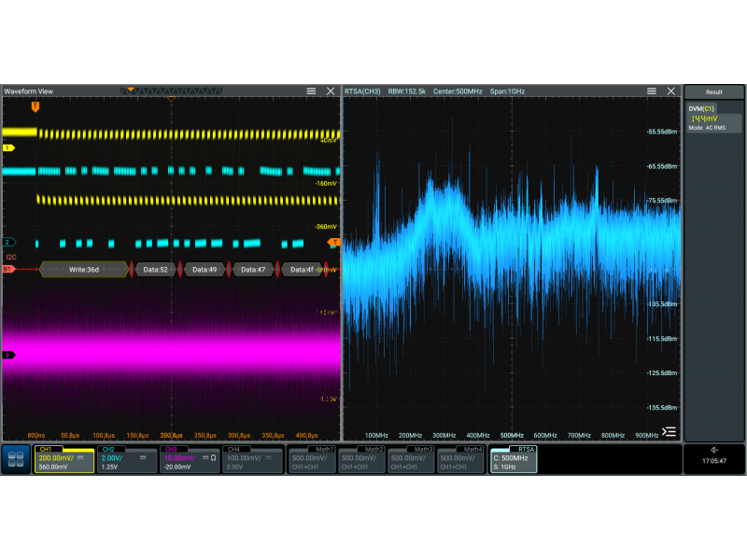The image size is (747, 560).
Task: Click the Write:36d decoded packet
Action: [84, 269]
